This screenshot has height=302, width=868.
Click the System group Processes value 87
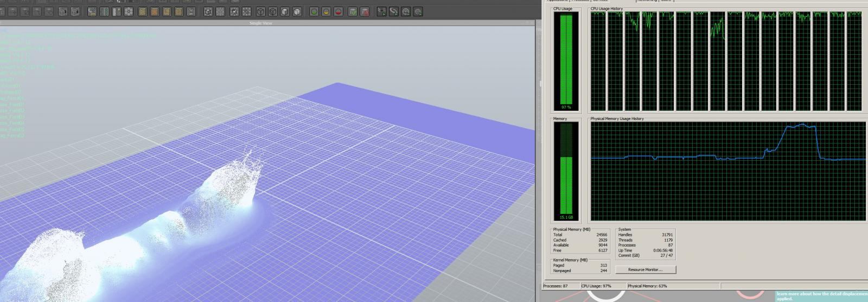(x=671, y=245)
